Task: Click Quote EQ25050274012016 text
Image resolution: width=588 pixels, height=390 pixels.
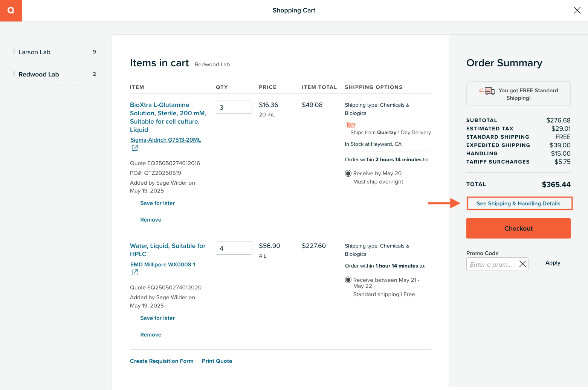Action: pos(165,163)
